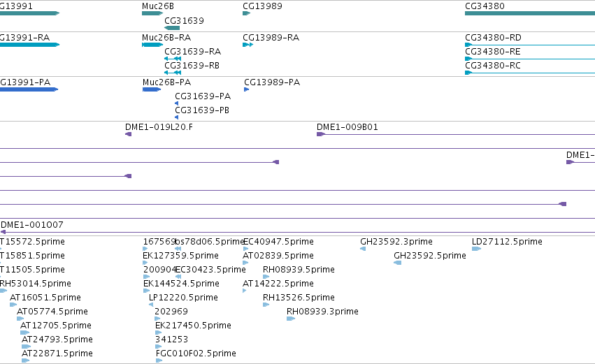The width and height of the screenshot is (595, 364).
Task: Select EST LD27112.5prime
Action: 507,242
